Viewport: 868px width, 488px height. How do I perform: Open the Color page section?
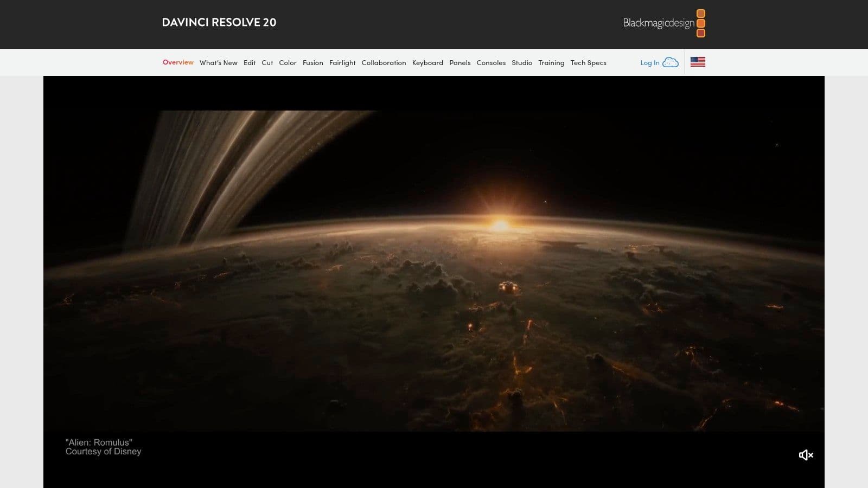coord(288,62)
